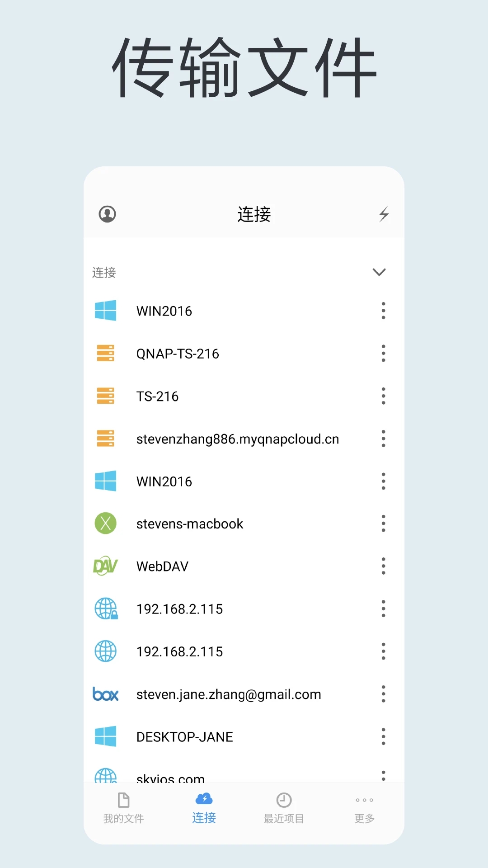
Task: Tap the lightning bolt quick connect icon
Action: pyautogui.click(x=384, y=214)
